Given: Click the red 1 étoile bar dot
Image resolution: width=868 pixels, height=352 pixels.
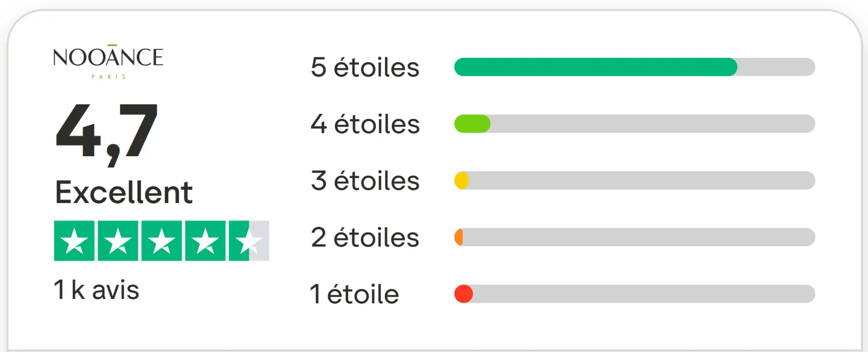Looking at the screenshot, I should [463, 294].
